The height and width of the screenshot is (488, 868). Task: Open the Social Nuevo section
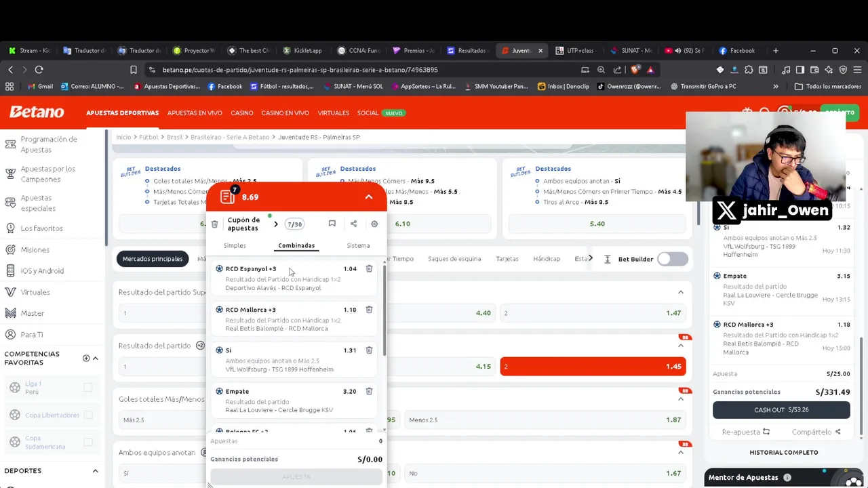[381, 113]
